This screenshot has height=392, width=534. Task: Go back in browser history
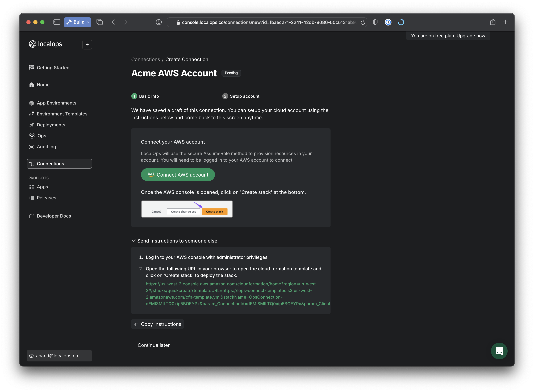(x=113, y=22)
